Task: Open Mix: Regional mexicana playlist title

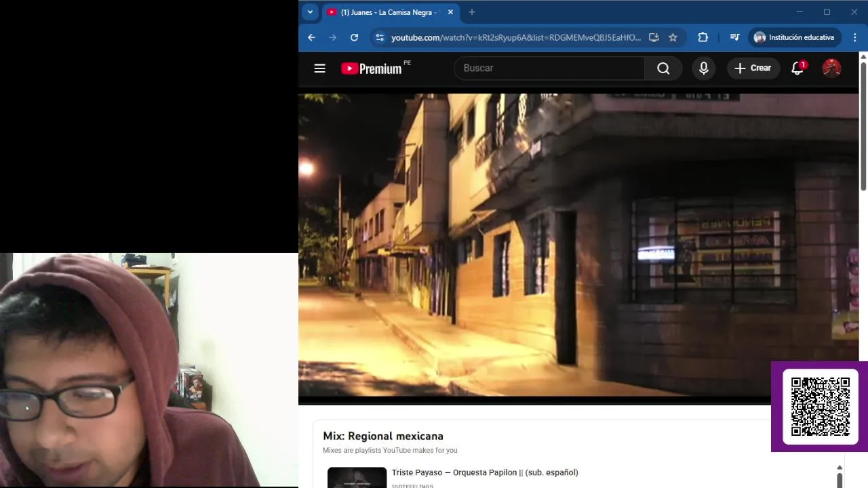Action: coord(383,436)
